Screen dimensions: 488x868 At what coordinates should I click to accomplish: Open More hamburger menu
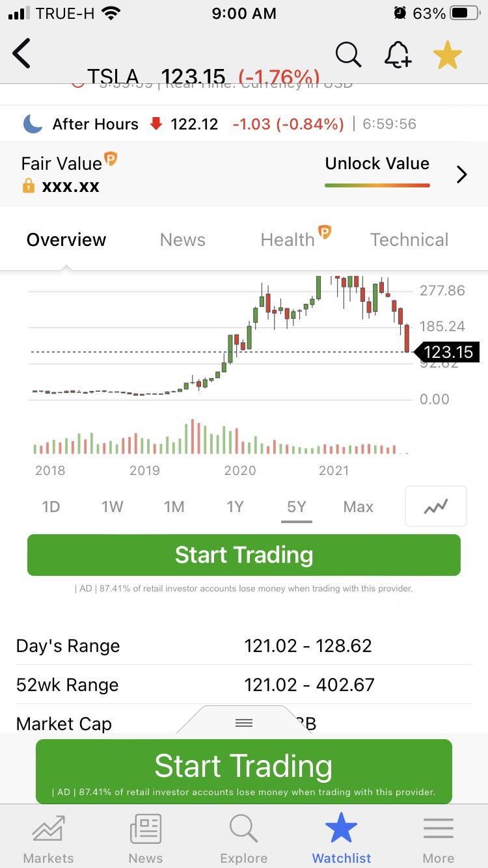coord(439,839)
